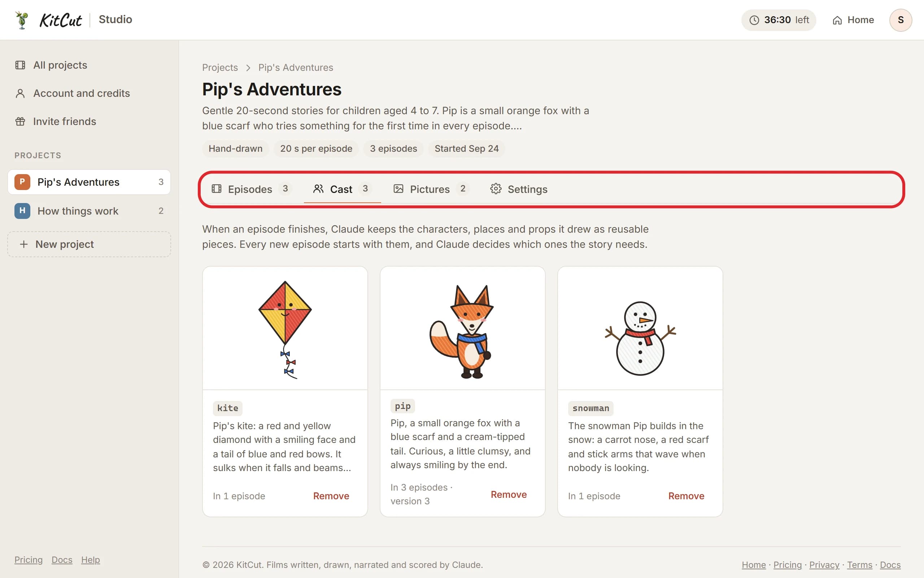Click the Studio label in header
Screen dimensions: 924x578
(x=115, y=20)
